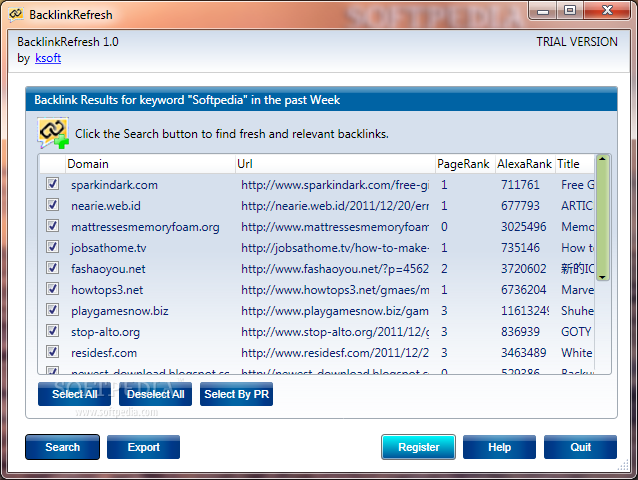Click AlexaRank value 3463489

[x=523, y=353]
